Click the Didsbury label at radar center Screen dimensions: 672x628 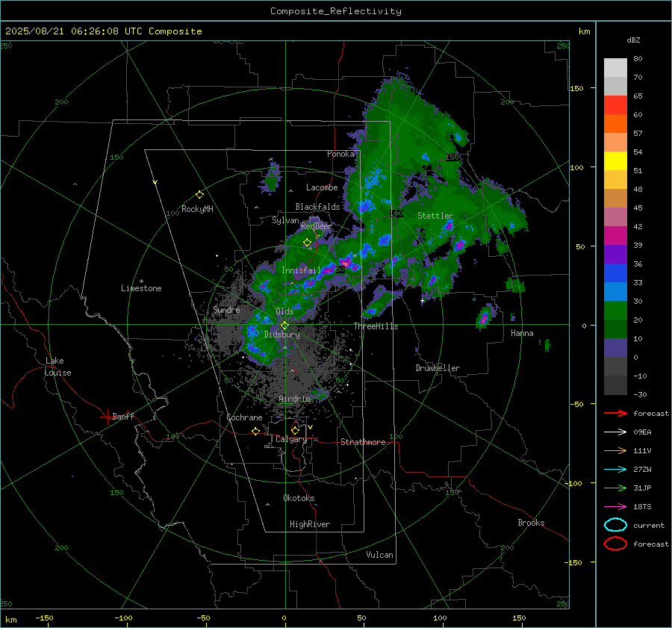click(281, 335)
